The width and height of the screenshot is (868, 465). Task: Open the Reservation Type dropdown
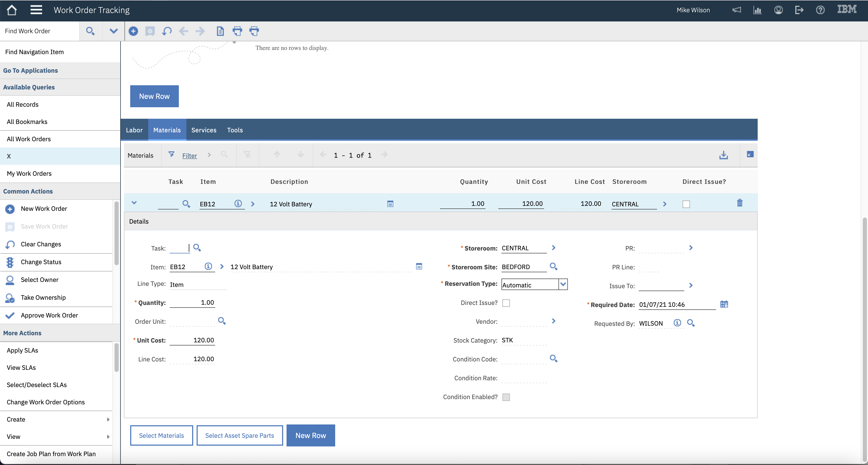coord(563,284)
